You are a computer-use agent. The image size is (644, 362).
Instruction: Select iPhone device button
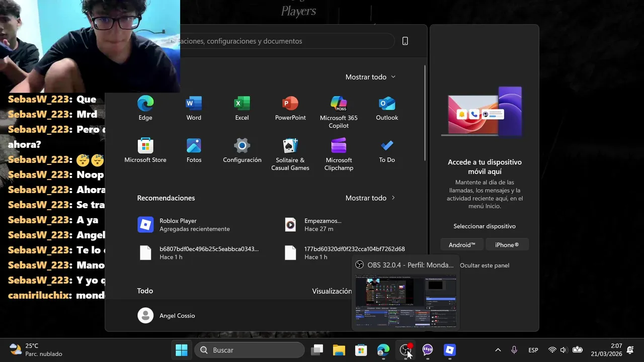(x=507, y=245)
